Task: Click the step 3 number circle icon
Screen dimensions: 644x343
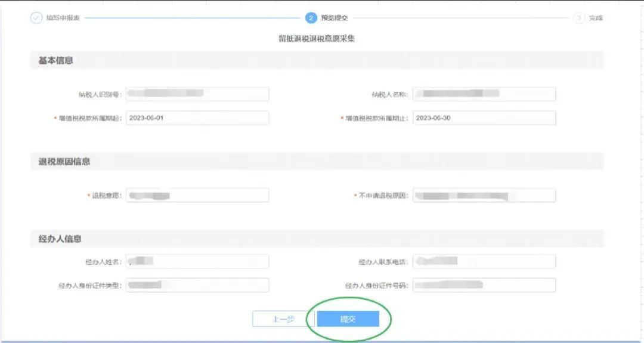Action: pyautogui.click(x=579, y=18)
